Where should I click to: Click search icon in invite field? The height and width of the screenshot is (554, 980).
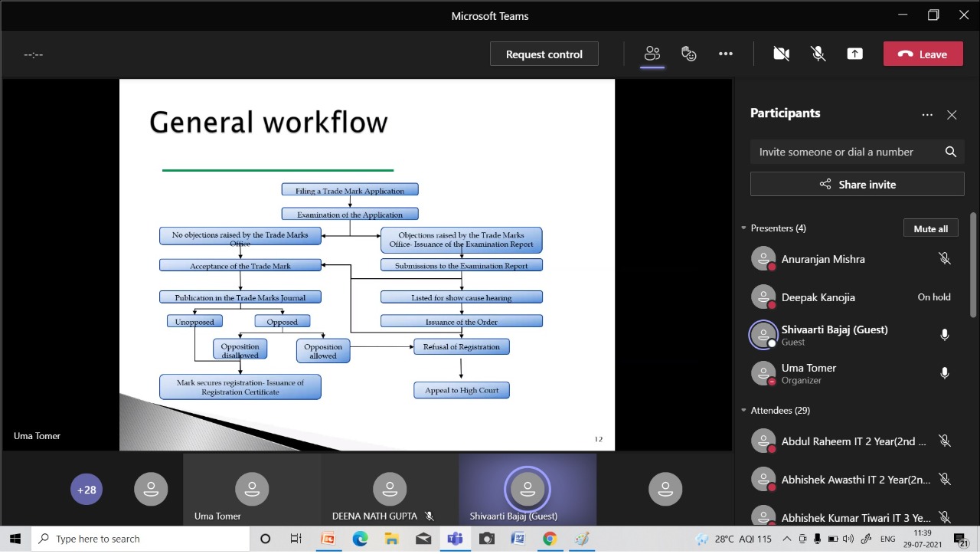click(950, 152)
